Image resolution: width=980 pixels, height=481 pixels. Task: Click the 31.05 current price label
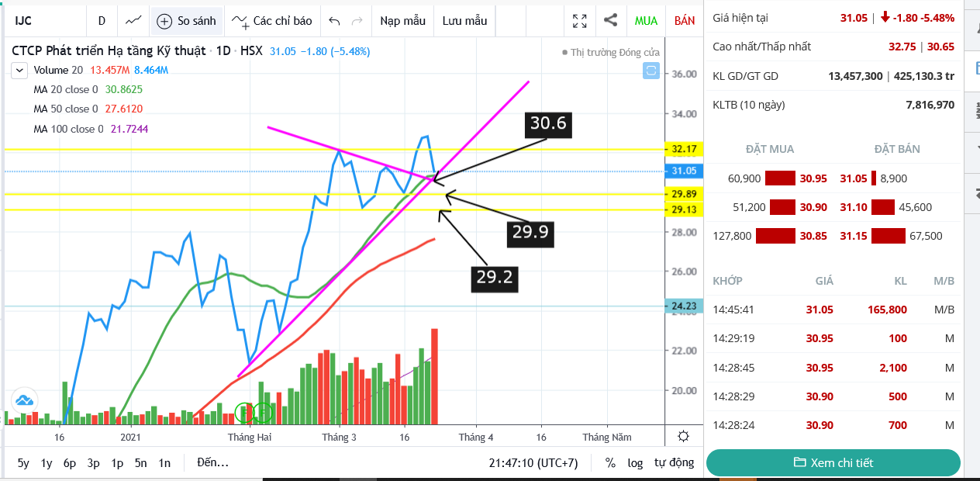684,171
